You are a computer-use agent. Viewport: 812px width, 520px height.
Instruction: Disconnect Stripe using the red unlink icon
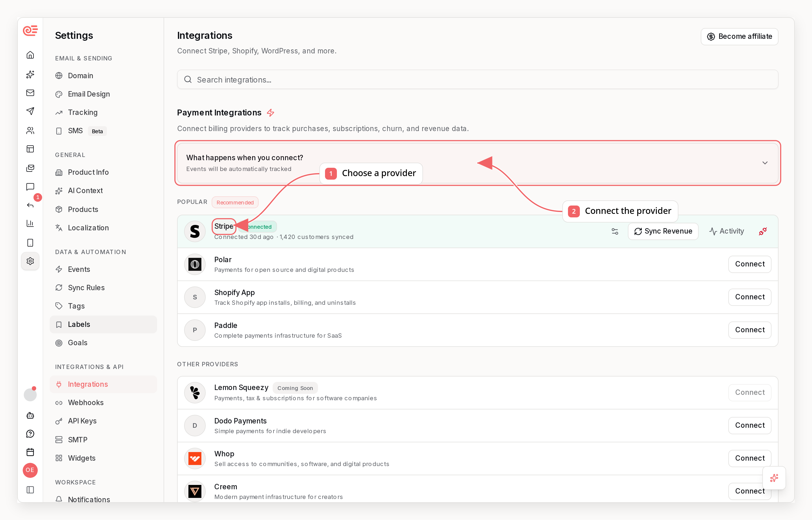tap(762, 231)
